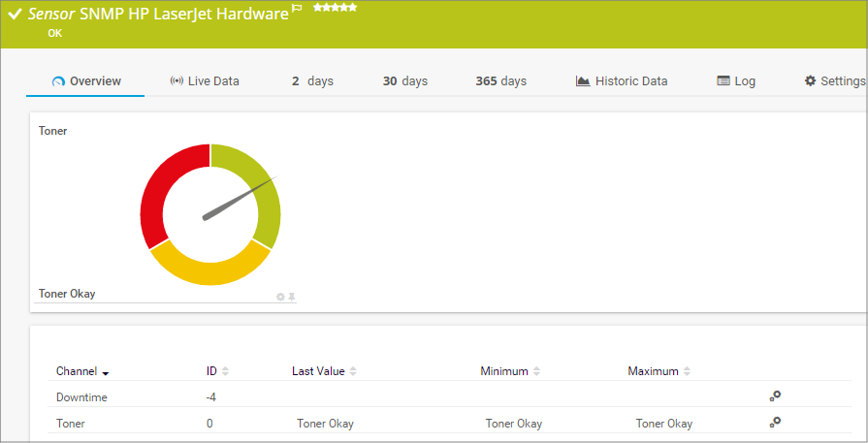Select the Toner channel row name

[71, 424]
